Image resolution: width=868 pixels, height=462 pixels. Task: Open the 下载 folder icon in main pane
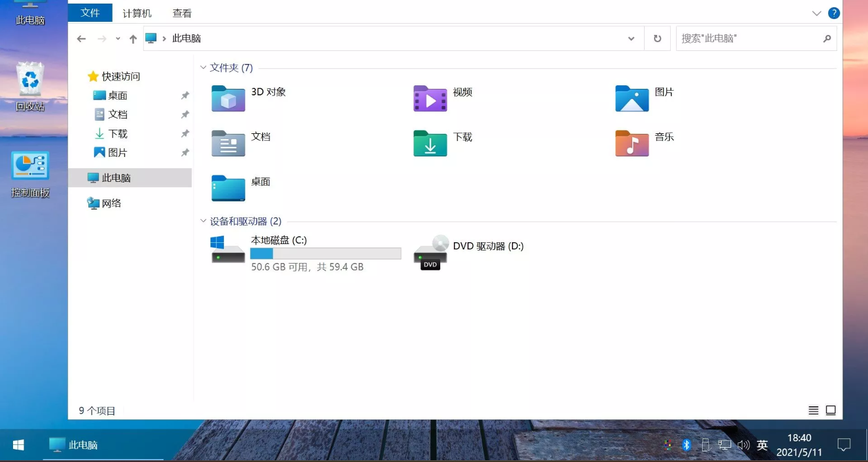[x=430, y=143]
